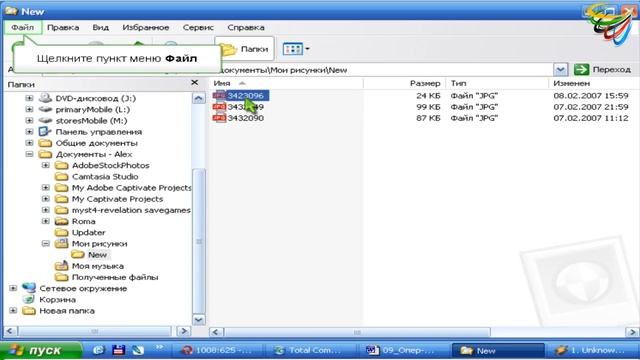Expand quick launch overflow chevron
The image size is (640, 360).
159,347
